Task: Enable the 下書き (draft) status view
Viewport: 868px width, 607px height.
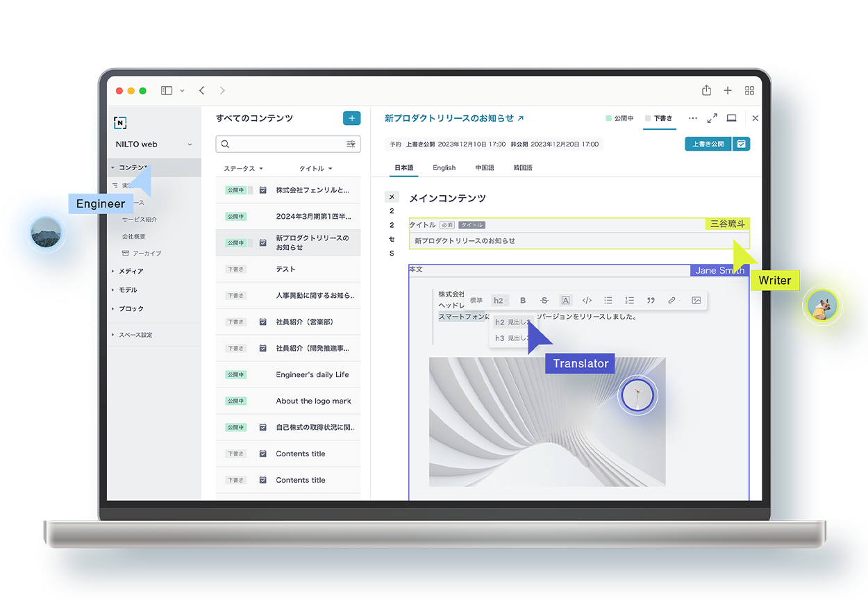Action: click(x=659, y=118)
